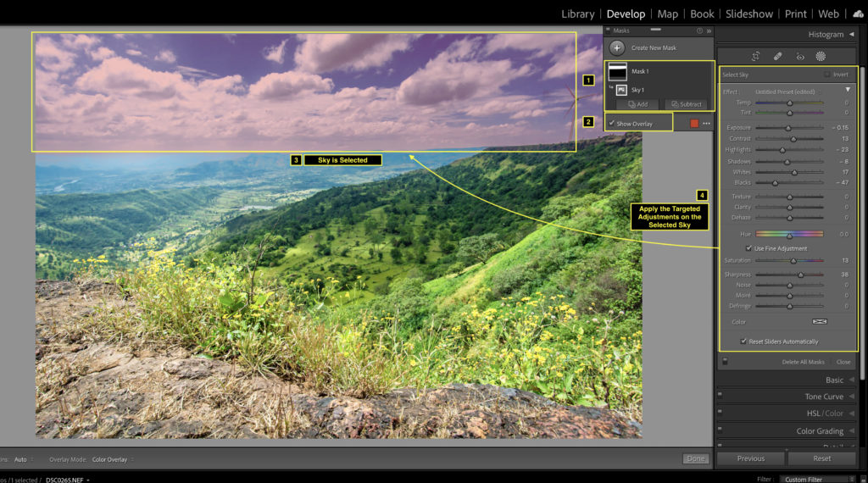
Task: Collapse the Effect sliders disclosure triangle
Action: pos(848,90)
